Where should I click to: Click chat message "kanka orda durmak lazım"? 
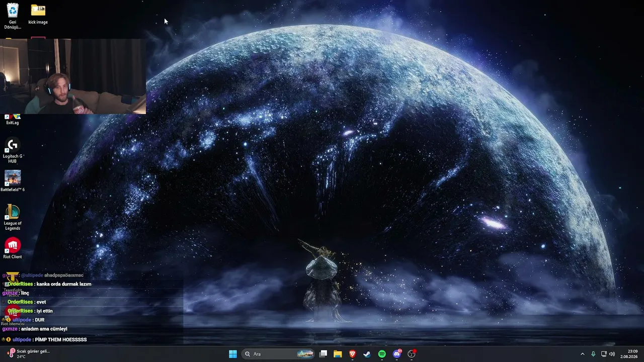coord(64,284)
